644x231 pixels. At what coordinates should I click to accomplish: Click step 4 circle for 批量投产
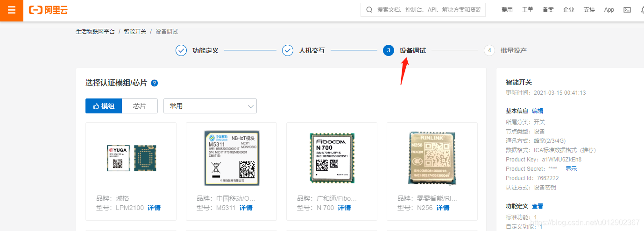coord(489,50)
